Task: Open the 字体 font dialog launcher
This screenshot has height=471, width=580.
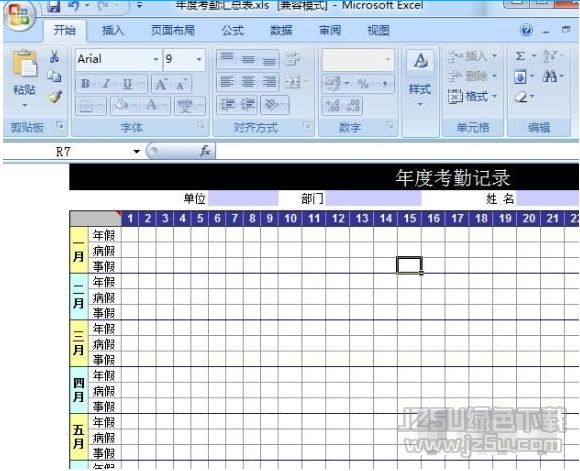Action: tap(201, 125)
